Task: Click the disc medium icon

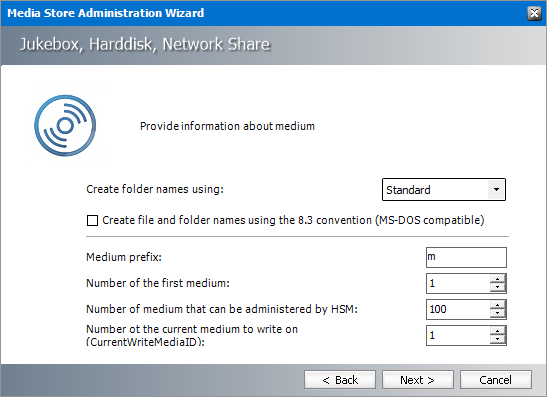Action: coord(65,126)
